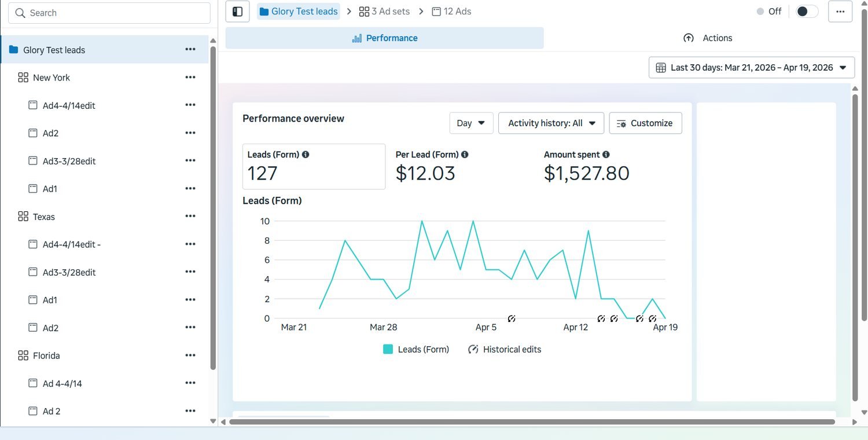This screenshot has width=868, height=440.
Task: Click the Glory Test leads folder icon in sidebar
Action: [14, 50]
